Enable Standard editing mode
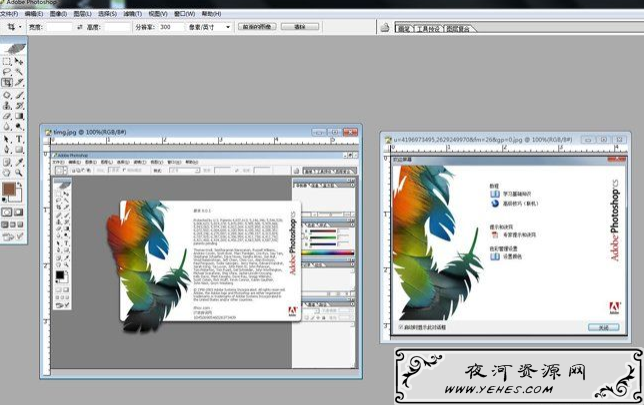Image resolution: width=644 pixels, height=405 pixels. pos(7,212)
